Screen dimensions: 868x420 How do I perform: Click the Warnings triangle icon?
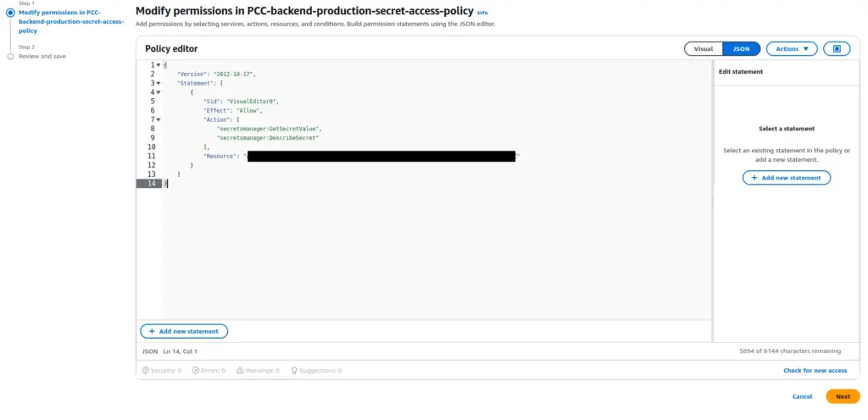(240, 370)
